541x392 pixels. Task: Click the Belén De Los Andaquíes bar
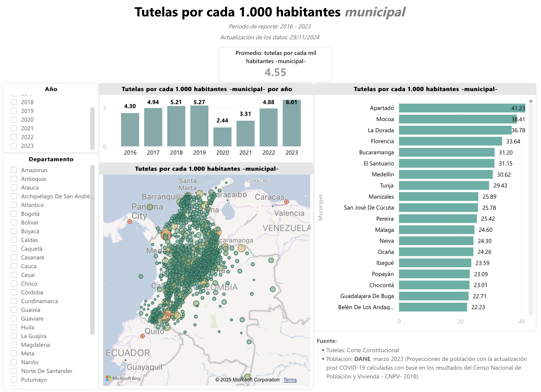pyautogui.click(x=433, y=307)
